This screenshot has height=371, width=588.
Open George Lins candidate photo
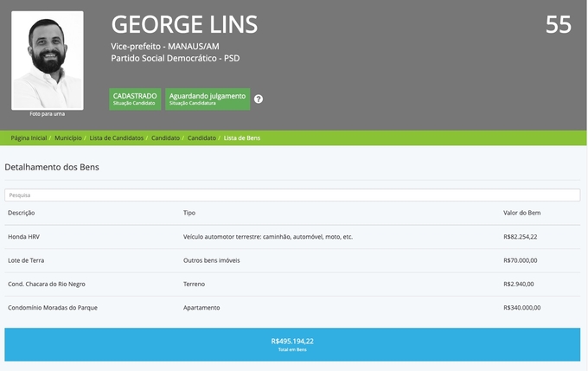pos(48,61)
